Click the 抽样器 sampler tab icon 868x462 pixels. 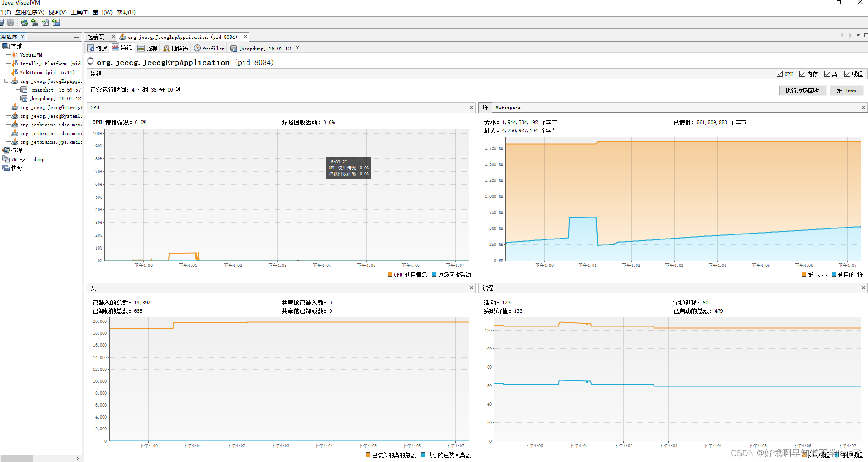(x=166, y=48)
